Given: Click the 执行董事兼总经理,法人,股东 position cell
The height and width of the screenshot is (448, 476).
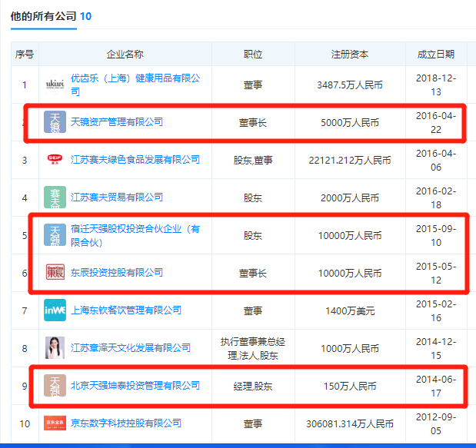Looking at the screenshot, I should [253, 349].
